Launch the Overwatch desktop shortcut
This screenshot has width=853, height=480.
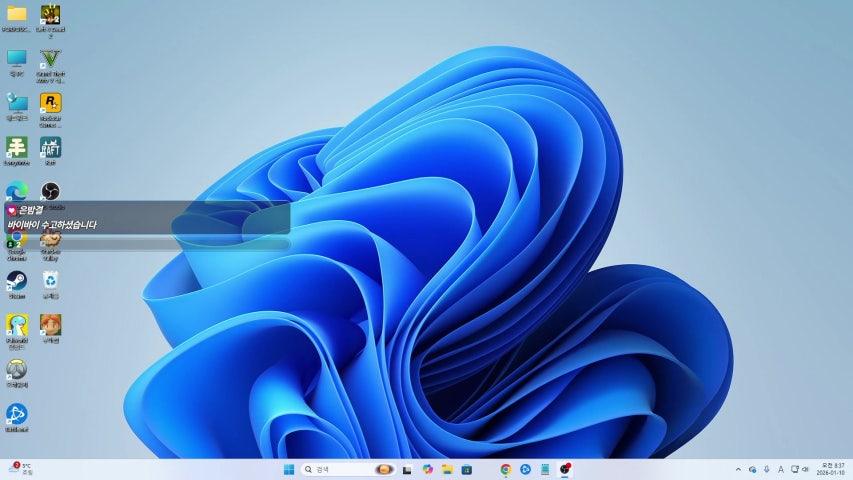pyautogui.click(x=17, y=369)
